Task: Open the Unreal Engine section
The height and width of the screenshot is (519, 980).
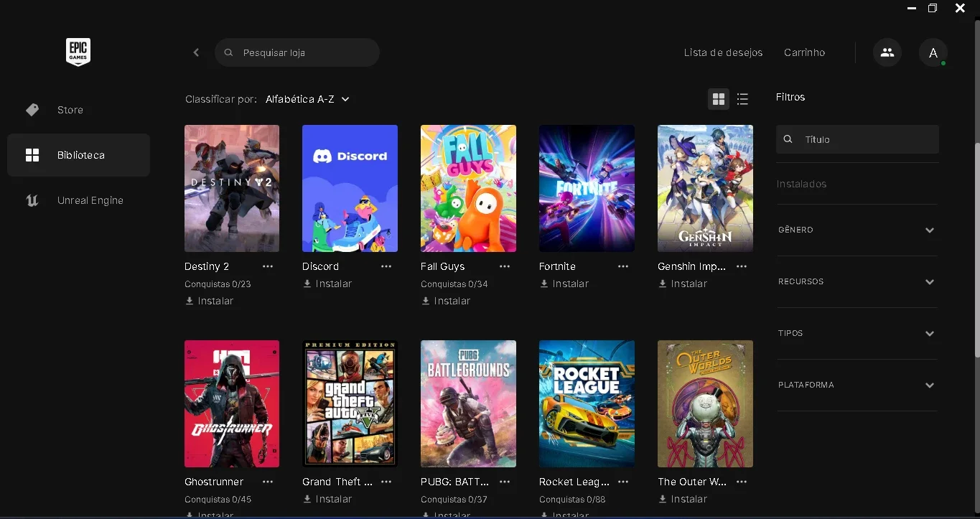Action: (x=78, y=200)
